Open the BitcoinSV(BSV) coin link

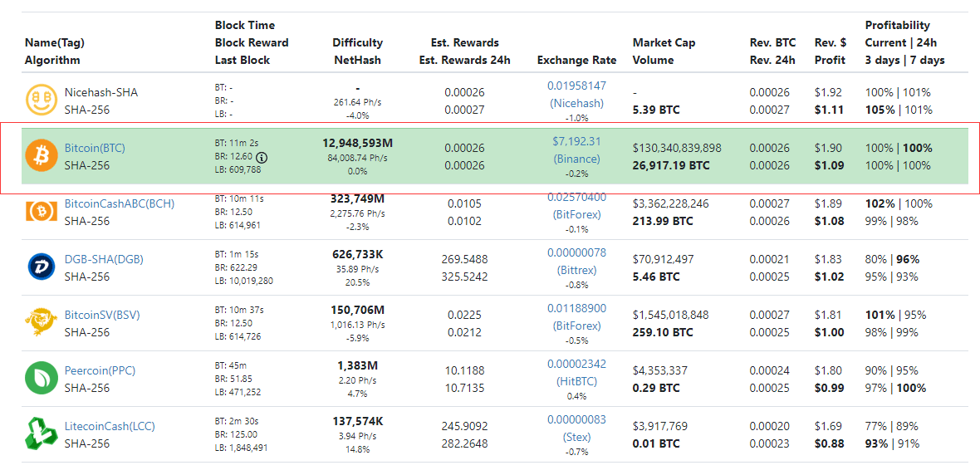click(102, 315)
